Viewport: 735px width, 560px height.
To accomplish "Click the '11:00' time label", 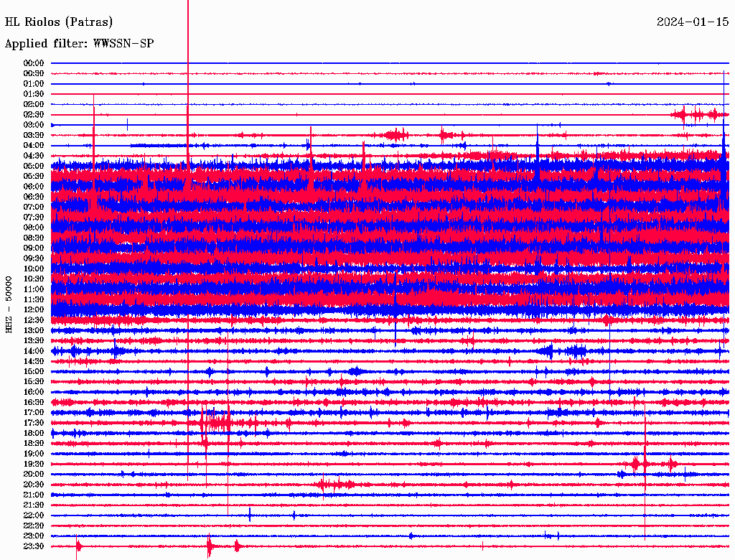I will (34, 289).
